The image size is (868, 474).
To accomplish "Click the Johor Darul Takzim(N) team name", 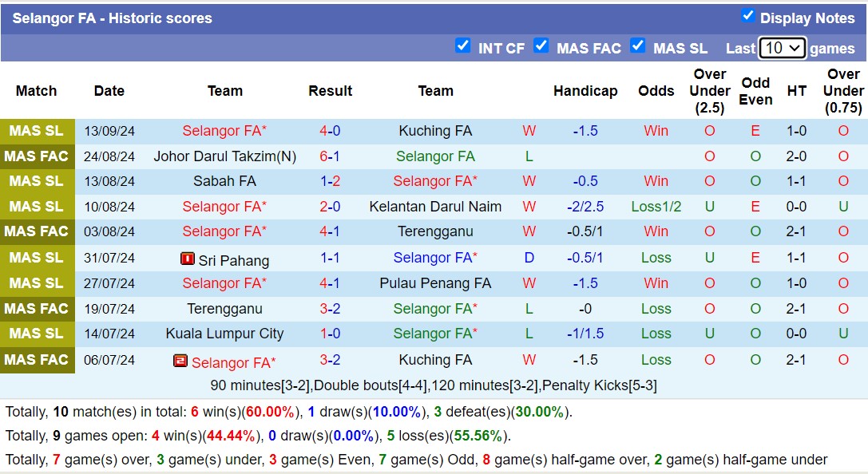I will click(x=224, y=156).
